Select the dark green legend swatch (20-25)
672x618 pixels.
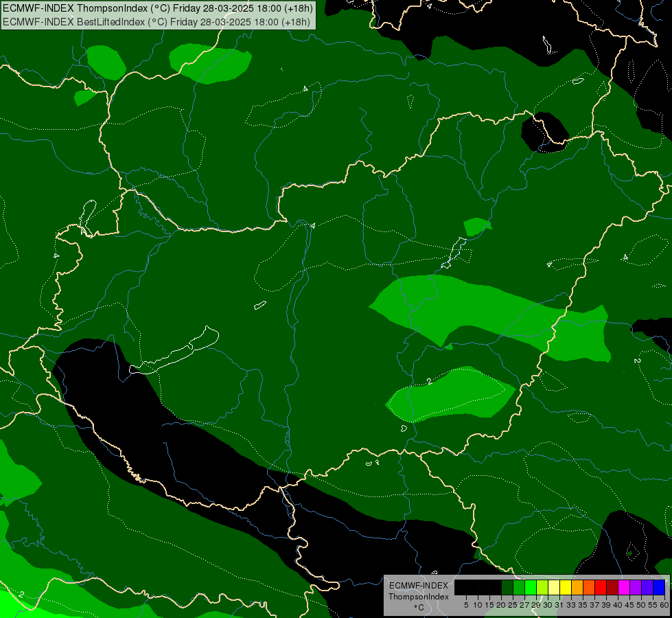point(507,587)
